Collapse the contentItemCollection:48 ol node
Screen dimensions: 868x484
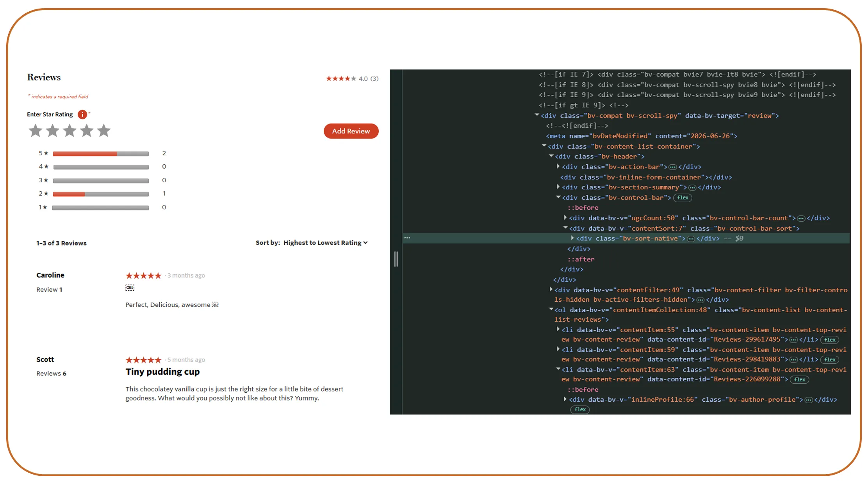551,310
